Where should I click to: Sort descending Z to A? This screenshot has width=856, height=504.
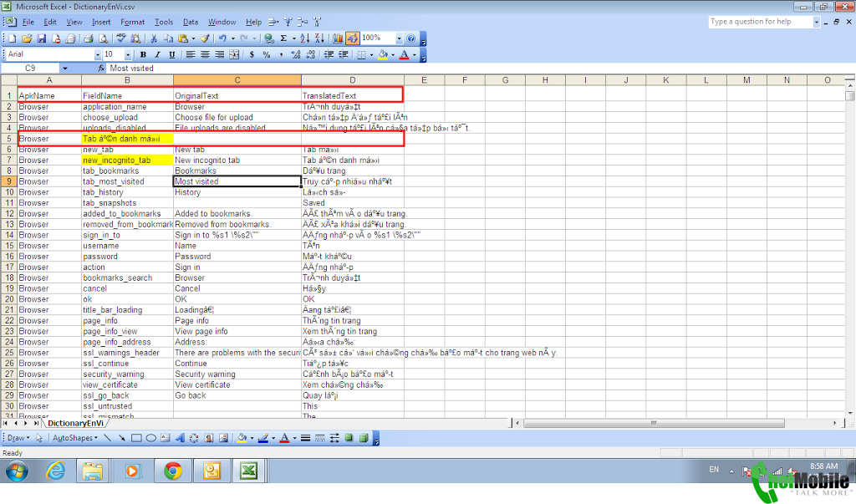click(x=319, y=38)
